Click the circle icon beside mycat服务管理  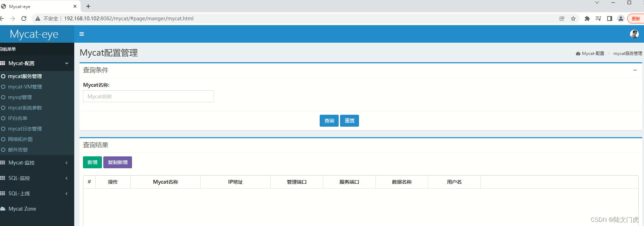coord(3,76)
